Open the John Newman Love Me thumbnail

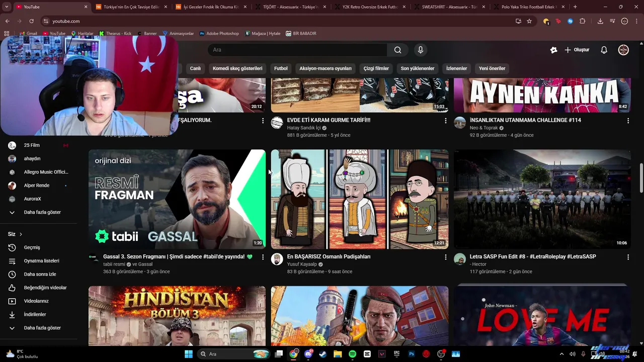[542, 316]
